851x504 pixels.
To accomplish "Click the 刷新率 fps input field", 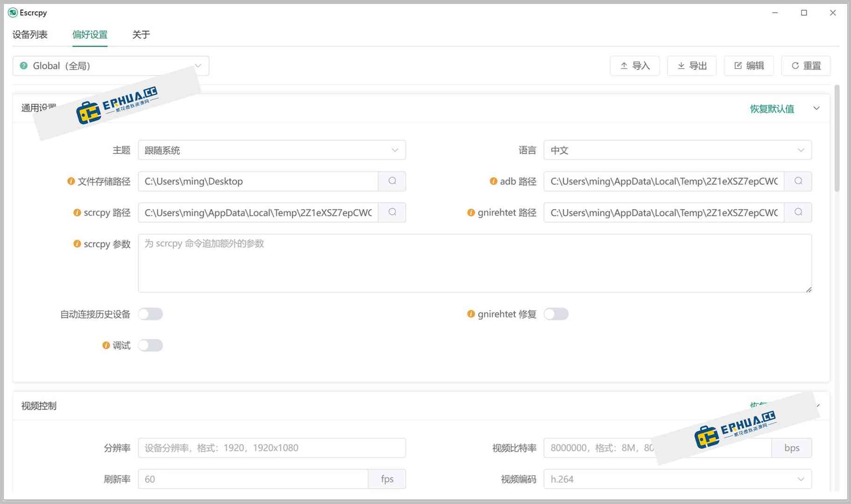I will [x=253, y=479].
